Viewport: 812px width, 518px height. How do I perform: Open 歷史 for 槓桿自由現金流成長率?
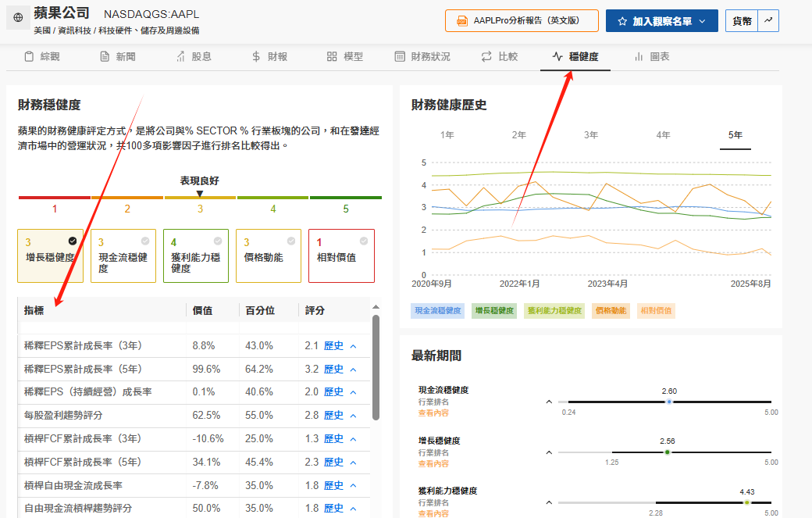tap(333, 485)
